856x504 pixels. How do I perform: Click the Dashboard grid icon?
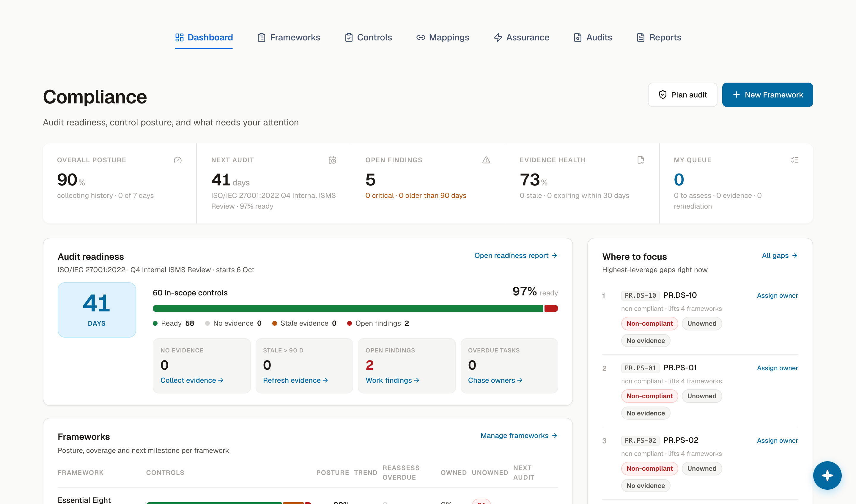(x=179, y=37)
